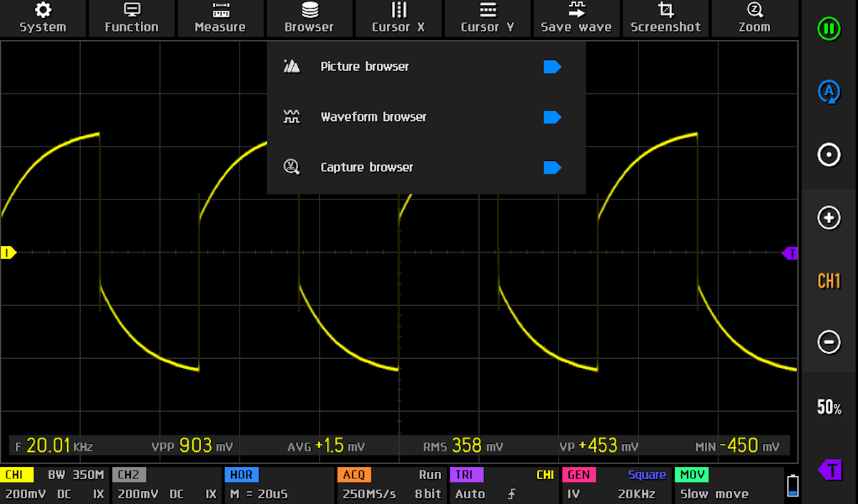Viewport: 858px width, 504px height.
Task: Select Waveform browser menu entry
Action: point(373,117)
